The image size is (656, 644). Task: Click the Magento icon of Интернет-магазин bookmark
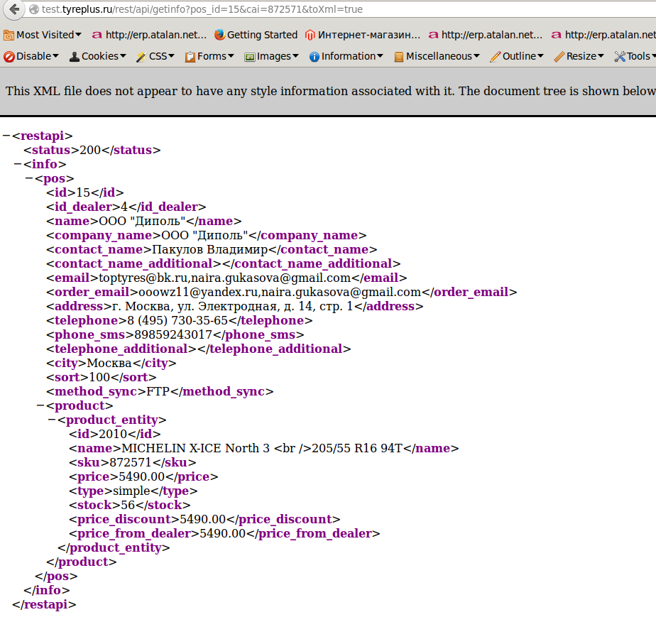[x=310, y=36]
